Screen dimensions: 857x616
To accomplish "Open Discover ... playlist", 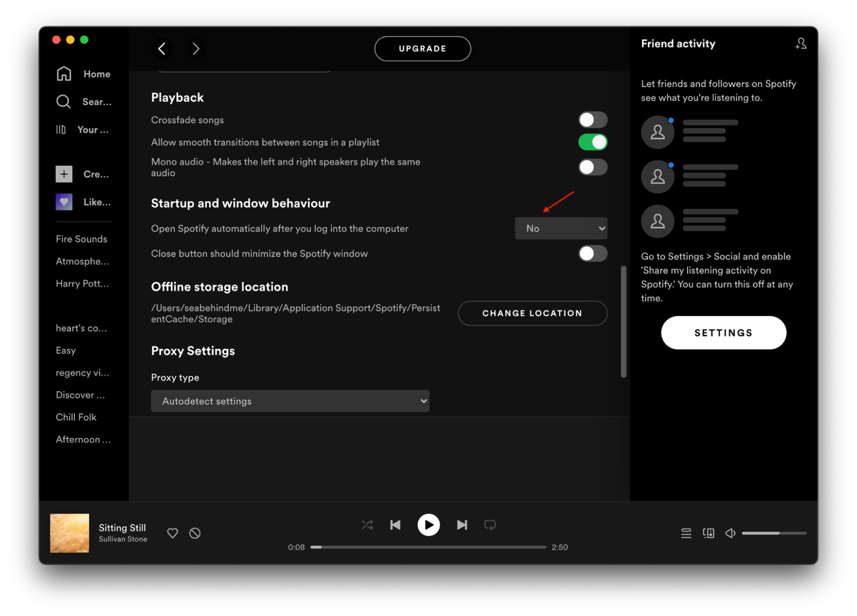I will click(x=80, y=395).
